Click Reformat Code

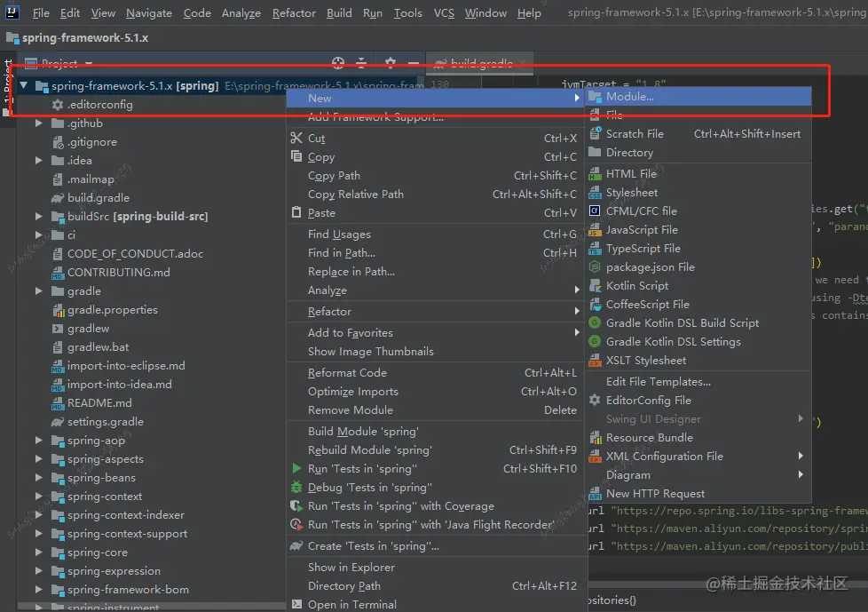[x=436, y=373]
